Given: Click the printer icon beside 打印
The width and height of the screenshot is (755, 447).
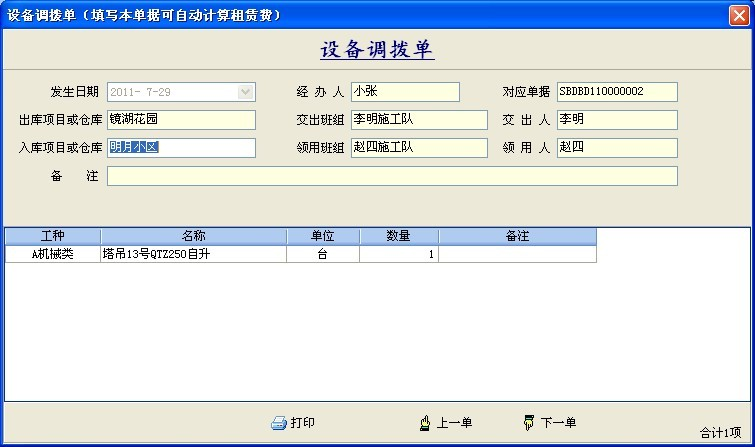Looking at the screenshot, I should click(x=279, y=423).
